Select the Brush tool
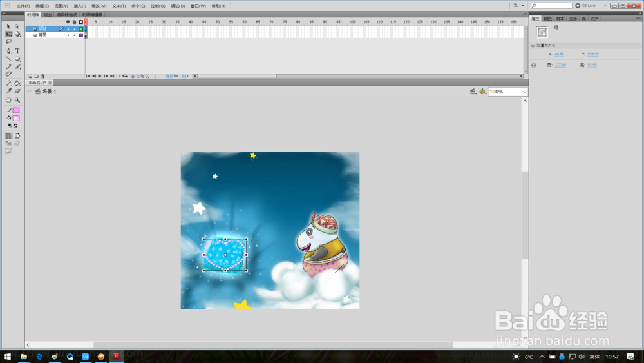 click(17, 66)
